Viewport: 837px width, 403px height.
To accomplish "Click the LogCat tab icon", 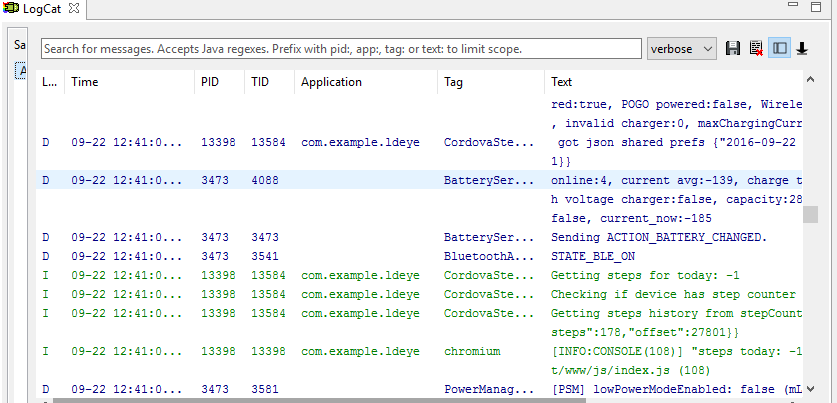I will click(11, 9).
